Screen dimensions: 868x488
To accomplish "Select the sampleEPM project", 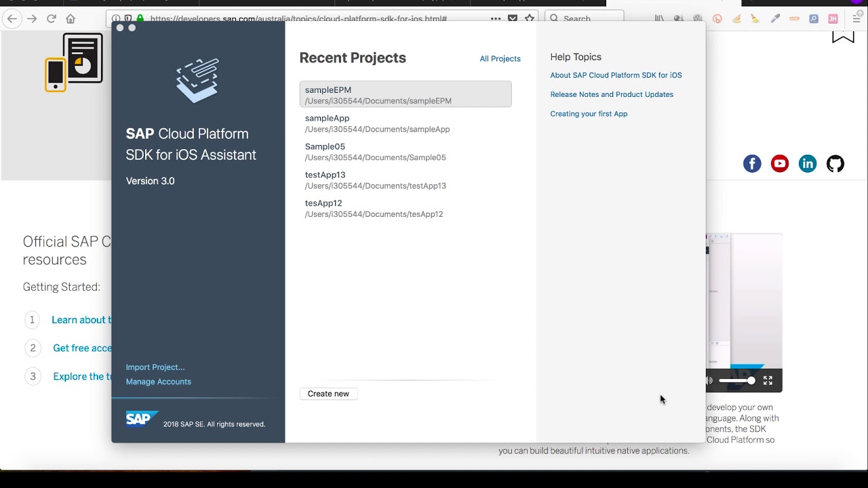I will [406, 94].
